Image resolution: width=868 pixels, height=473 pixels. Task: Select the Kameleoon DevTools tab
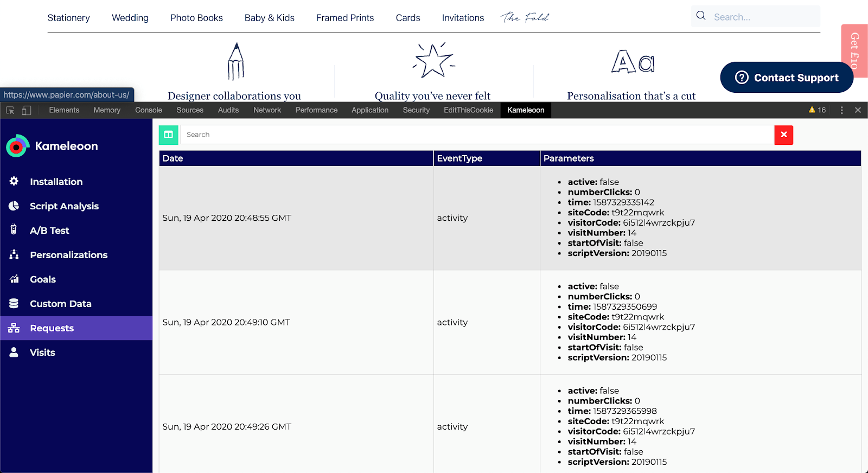point(526,110)
